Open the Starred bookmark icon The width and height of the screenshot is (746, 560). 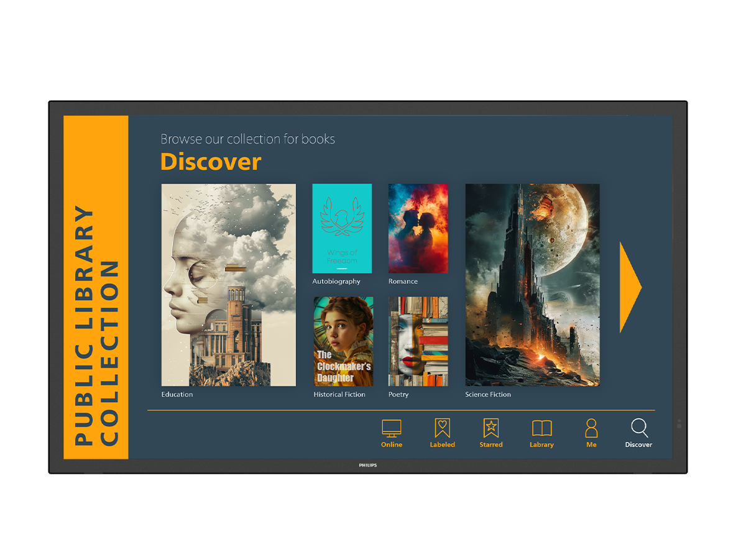pos(491,428)
